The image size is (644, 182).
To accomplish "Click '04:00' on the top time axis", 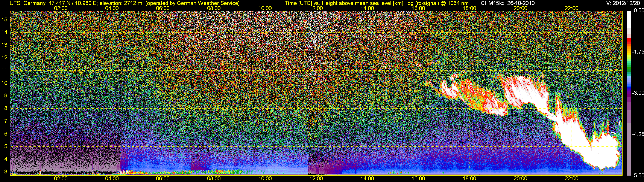I will pos(112,8).
